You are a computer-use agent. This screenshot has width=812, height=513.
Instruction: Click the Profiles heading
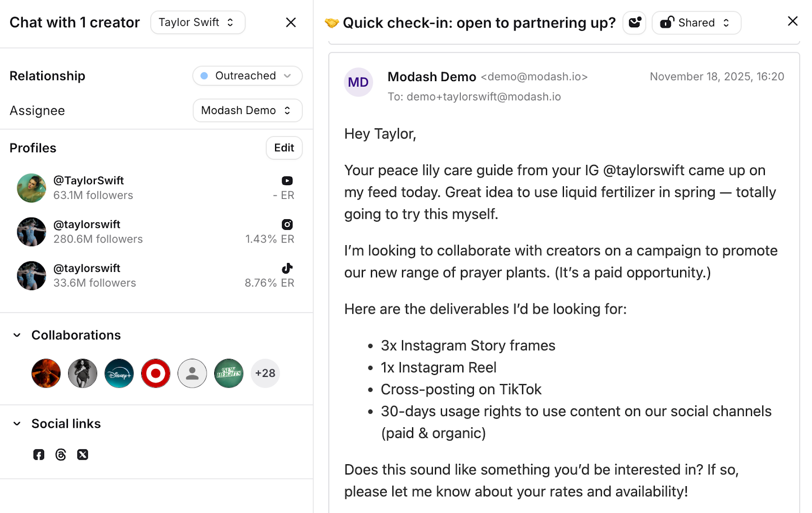(33, 148)
